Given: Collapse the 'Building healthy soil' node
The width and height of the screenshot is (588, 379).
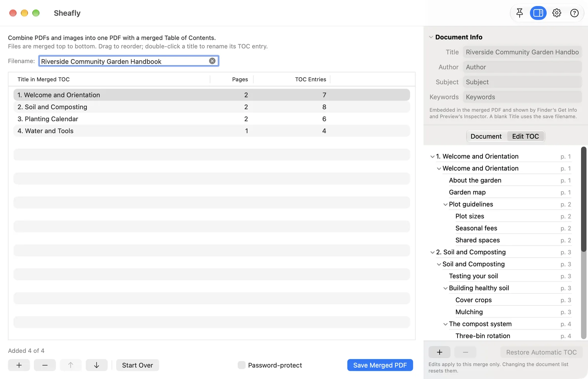Looking at the screenshot, I should coord(445,288).
